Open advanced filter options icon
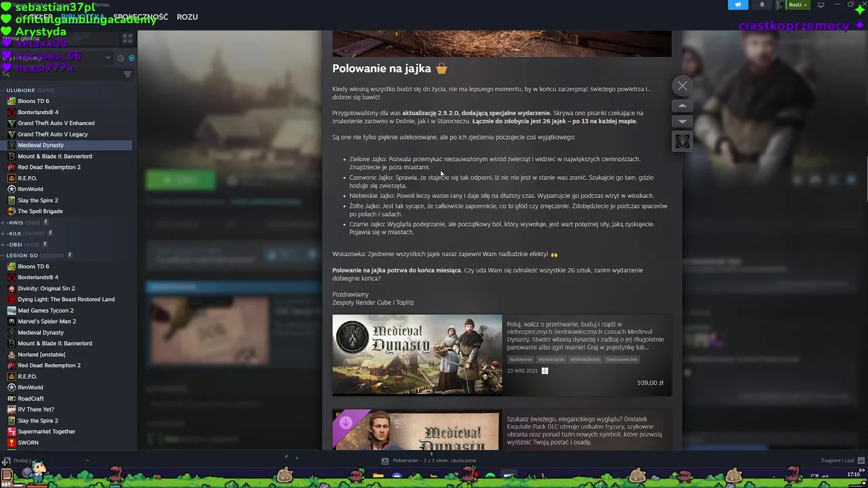 127,74
